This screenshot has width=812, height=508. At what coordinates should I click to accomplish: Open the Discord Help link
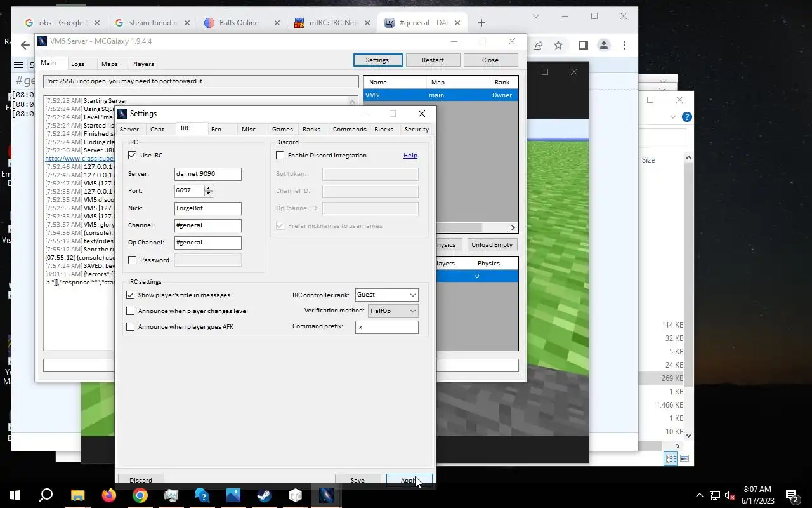pos(410,155)
